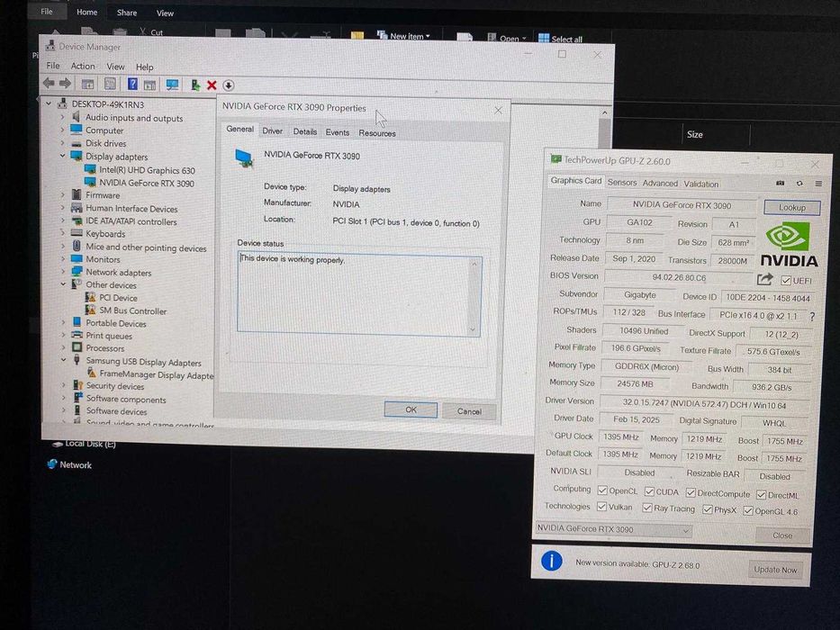Expand Audio inputs and outputs node

[63, 117]
